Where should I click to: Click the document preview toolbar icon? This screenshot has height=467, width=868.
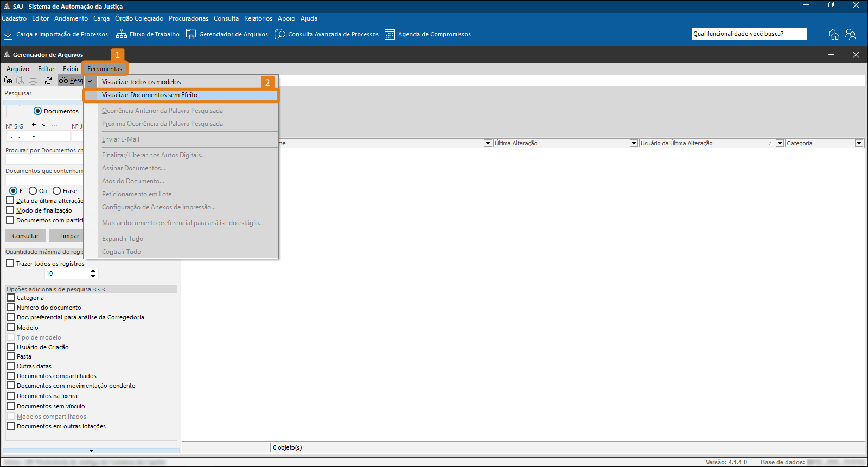click(21, 80)
